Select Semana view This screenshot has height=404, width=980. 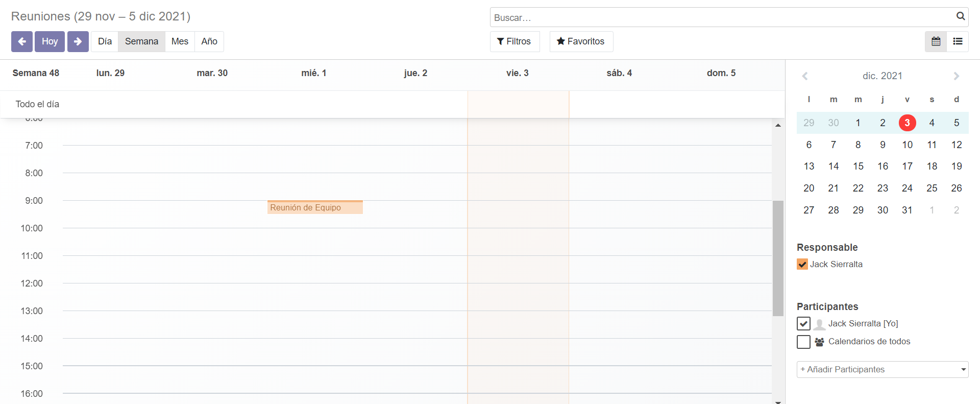[141, 41]
